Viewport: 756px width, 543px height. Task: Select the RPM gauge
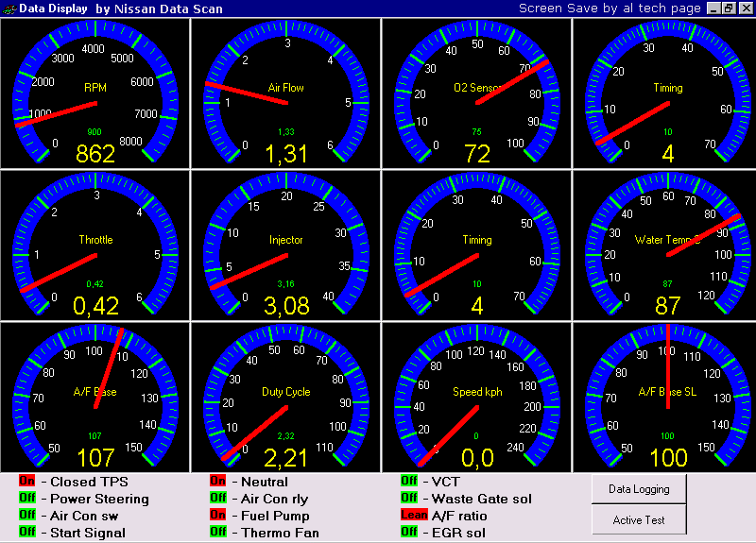(94, 92)
